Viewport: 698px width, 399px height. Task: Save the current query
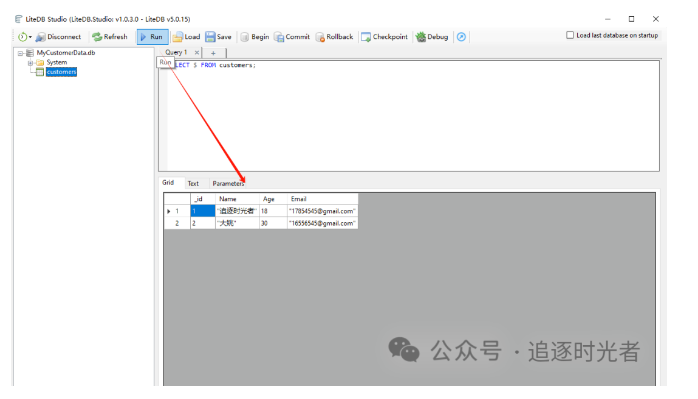(x=218, y=37)
